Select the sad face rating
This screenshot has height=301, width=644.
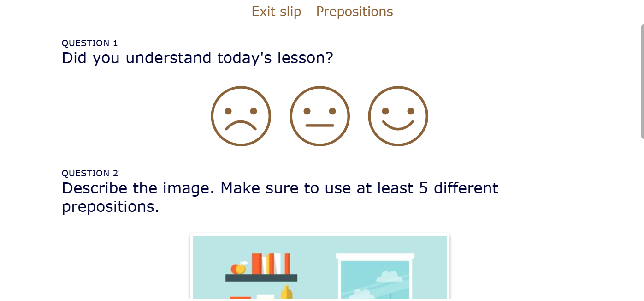point(241,116)
